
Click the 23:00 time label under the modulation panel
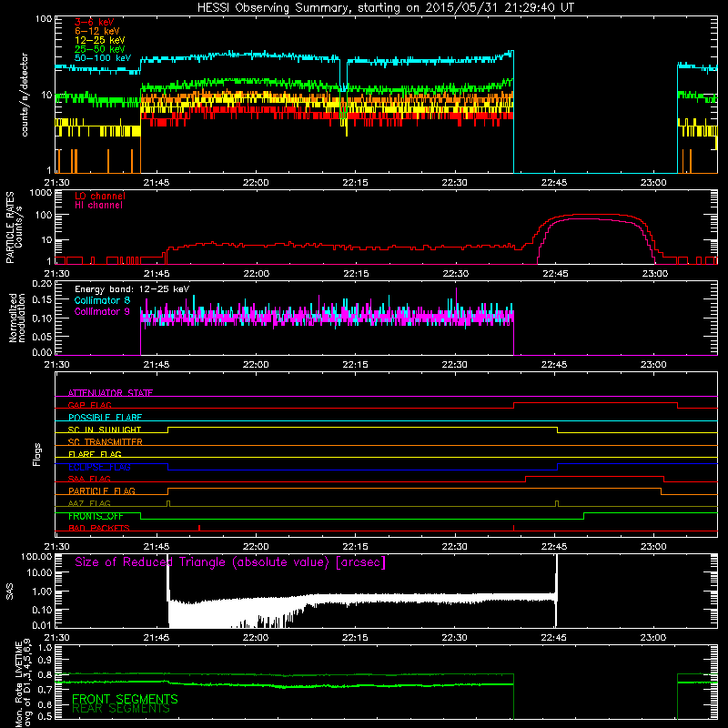pos(653,365)
